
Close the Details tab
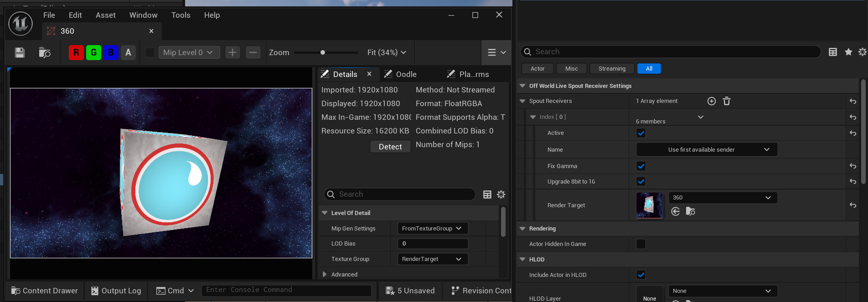tap(369, 74)
